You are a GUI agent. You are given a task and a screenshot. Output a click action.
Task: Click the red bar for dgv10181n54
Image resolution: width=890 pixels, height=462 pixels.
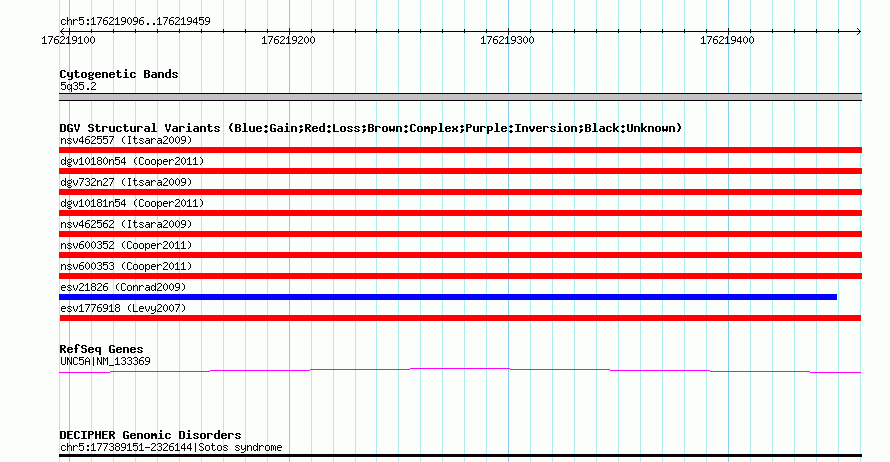[460, 213]
